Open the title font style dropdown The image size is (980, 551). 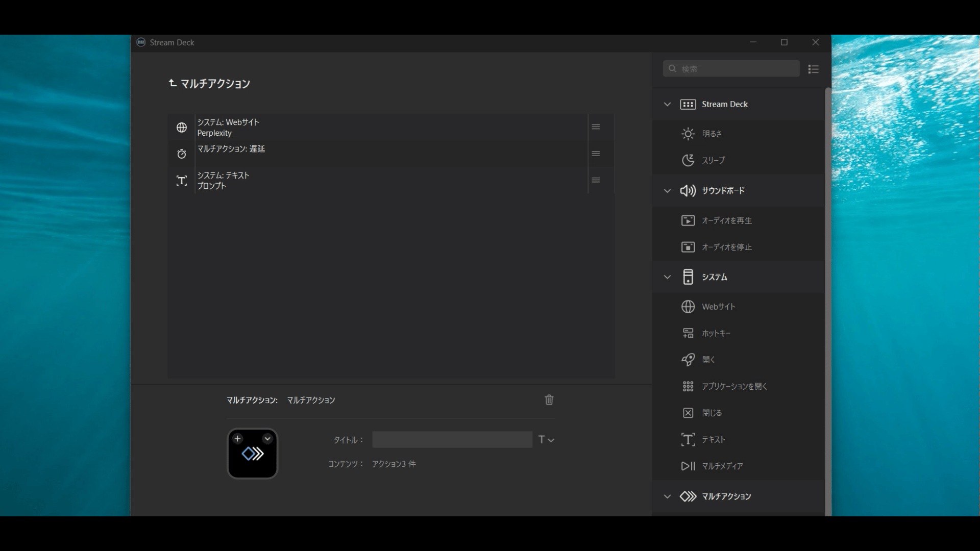pos(546,440)
